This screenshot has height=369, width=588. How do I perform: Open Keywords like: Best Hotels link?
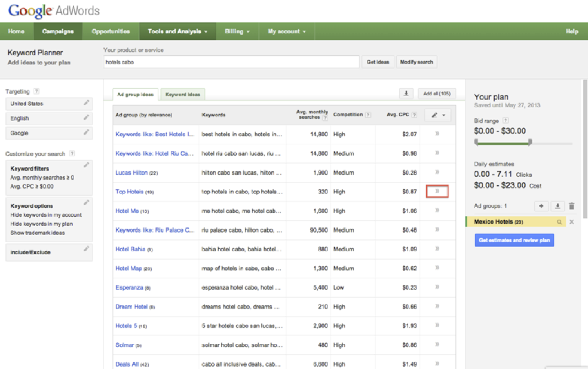tap(155, 134)
